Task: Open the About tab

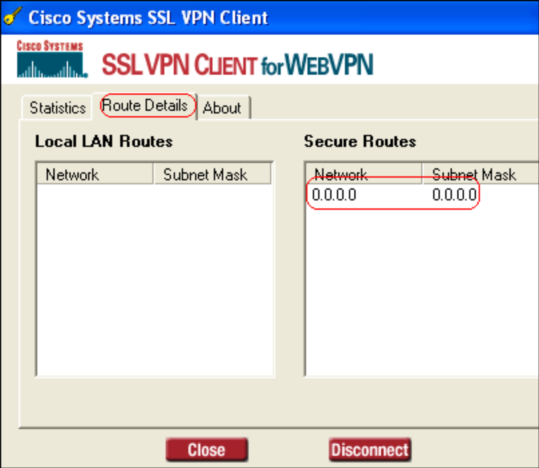Action: [223, 108]
